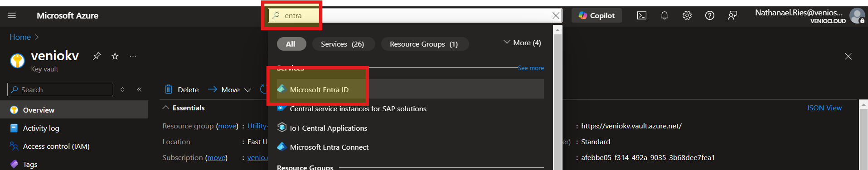
Task: Click the See more services link
Action: [x=531, y=68]
